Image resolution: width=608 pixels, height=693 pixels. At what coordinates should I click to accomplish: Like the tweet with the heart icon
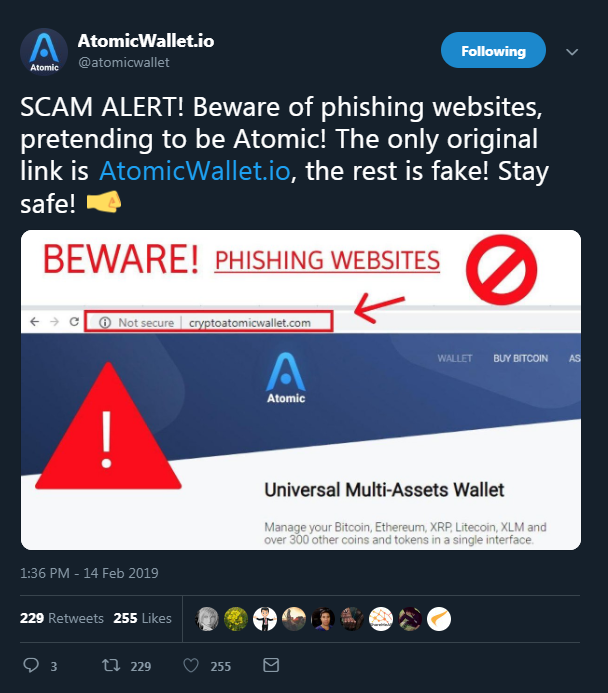(x=191, y=665)
